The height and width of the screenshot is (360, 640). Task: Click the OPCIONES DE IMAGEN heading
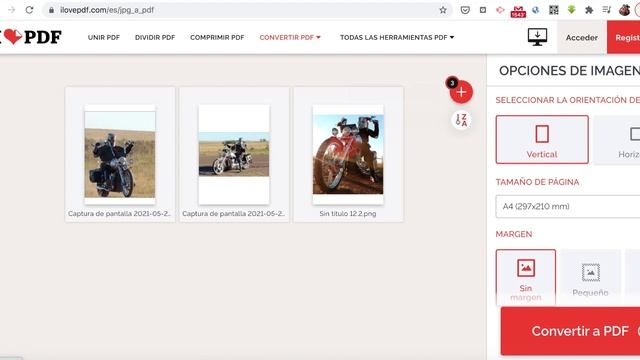click(x=569, y=71)
